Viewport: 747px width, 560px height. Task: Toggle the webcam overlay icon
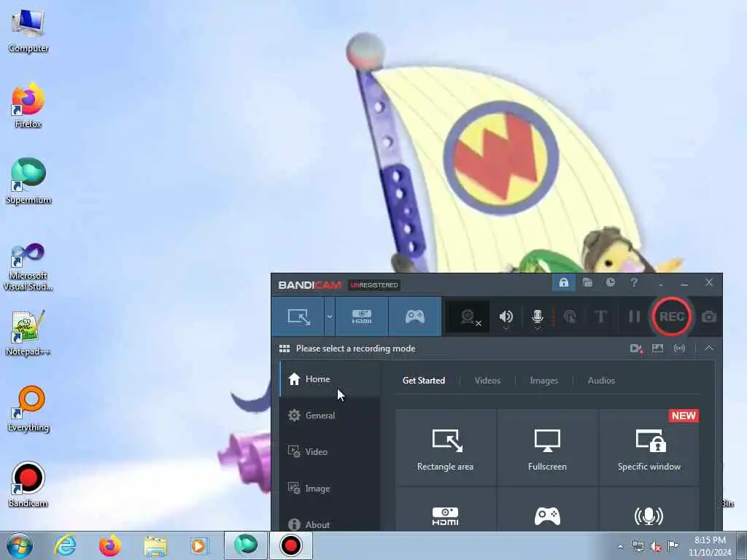(x=469, y=316)
